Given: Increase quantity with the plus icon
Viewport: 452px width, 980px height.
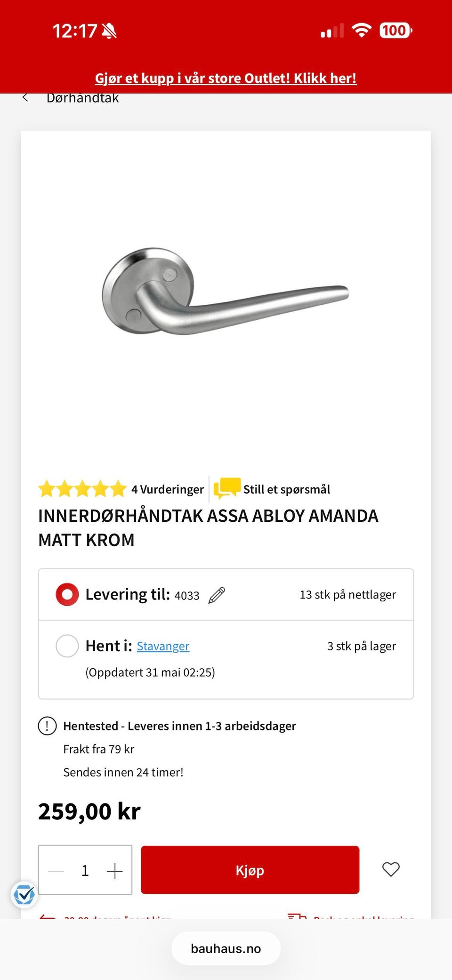Looking at the screenshot, I should tap(114, 871).
